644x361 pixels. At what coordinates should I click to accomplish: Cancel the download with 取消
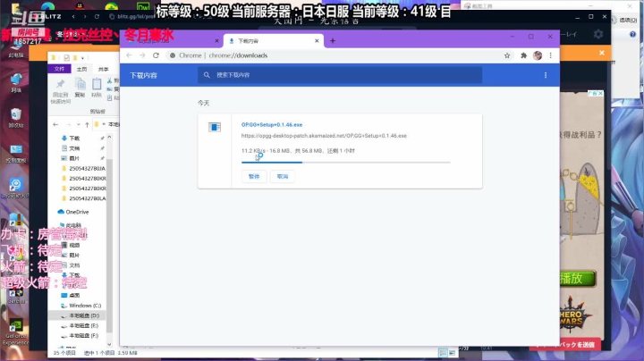pyautogui.click(x=283, y=176)
